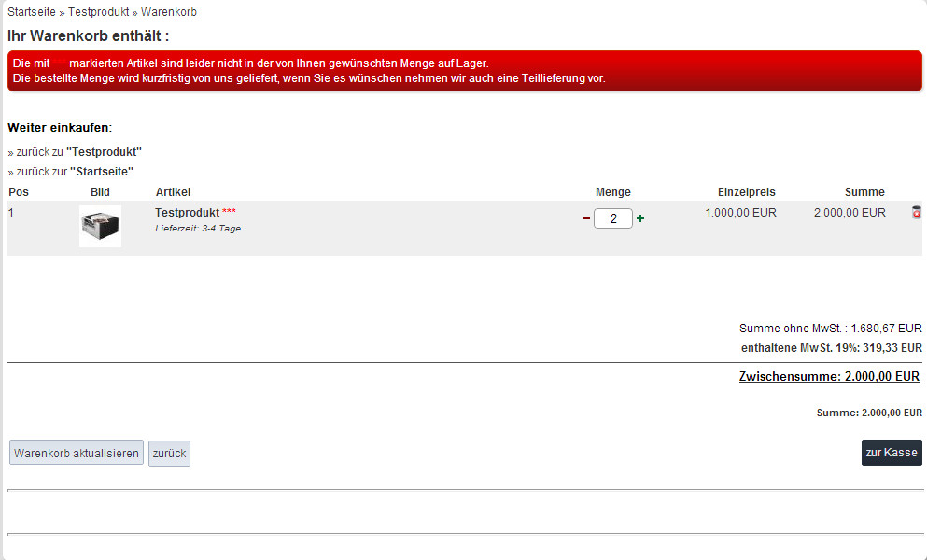Proceed with the zur Kasse button
This screenshot has width=927, height=560.
(891, 453)
